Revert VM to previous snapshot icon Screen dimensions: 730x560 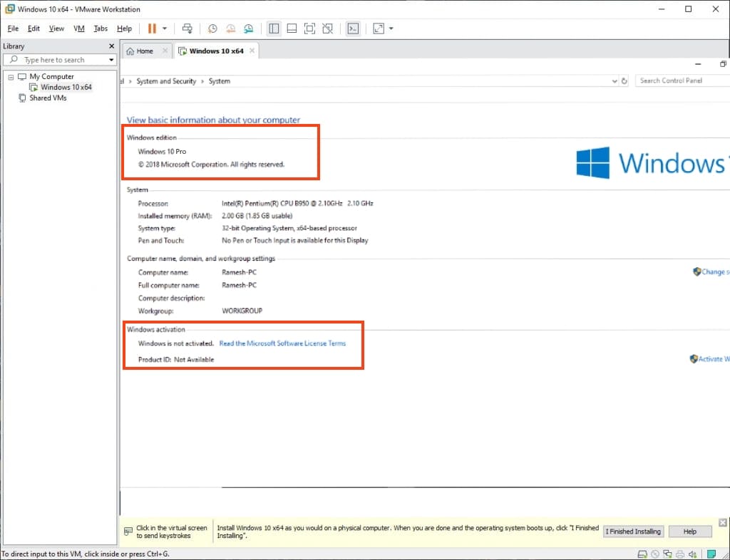230,28
